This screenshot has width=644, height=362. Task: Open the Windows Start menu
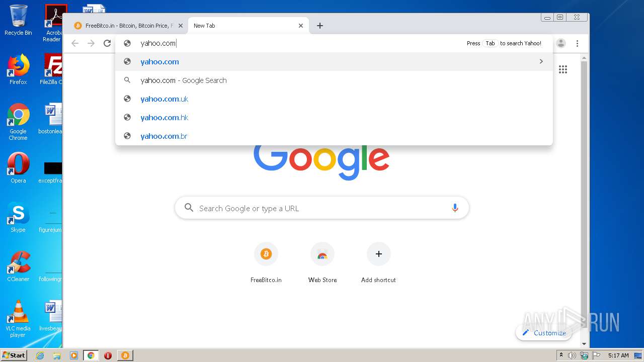[x=14, y=355]
